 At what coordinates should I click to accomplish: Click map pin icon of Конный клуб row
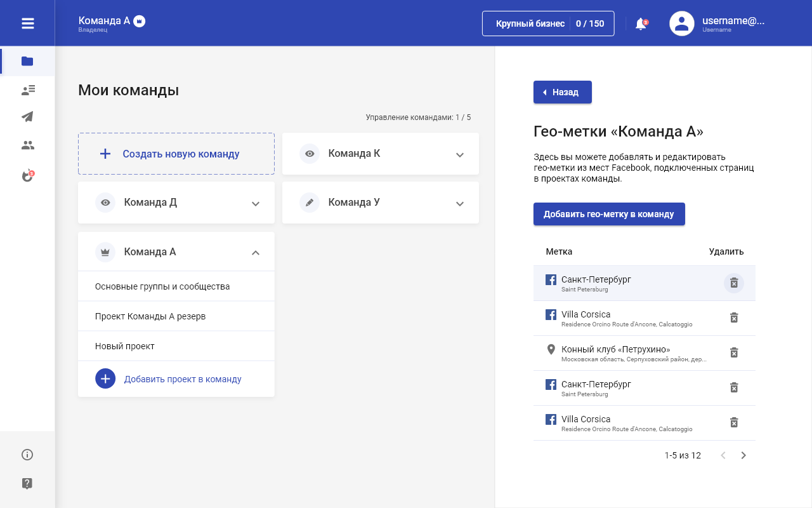point(551,349)
